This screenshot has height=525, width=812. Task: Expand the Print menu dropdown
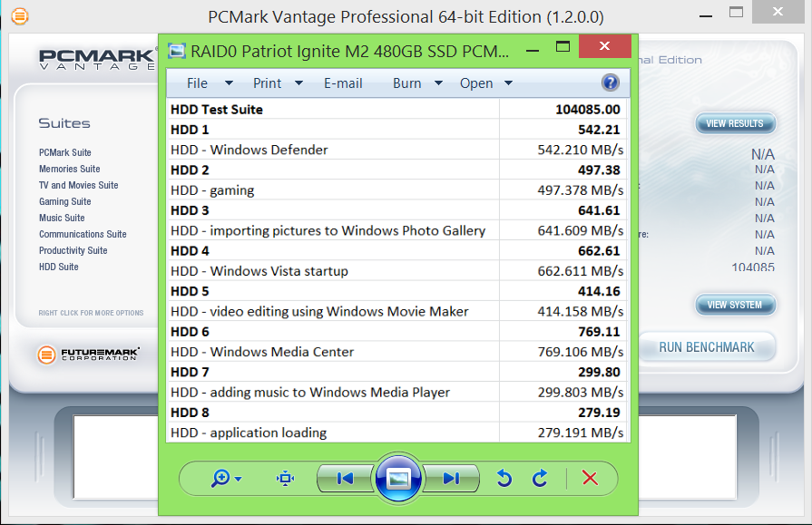point(278,83)
